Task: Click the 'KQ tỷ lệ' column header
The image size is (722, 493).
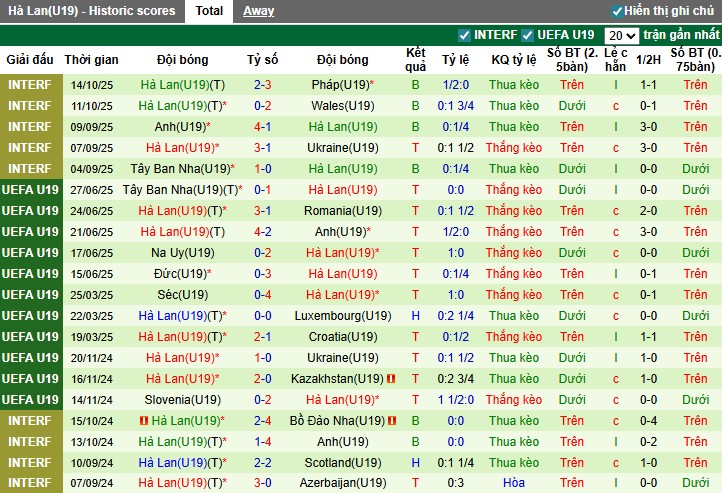Action: tap(513, 60)
